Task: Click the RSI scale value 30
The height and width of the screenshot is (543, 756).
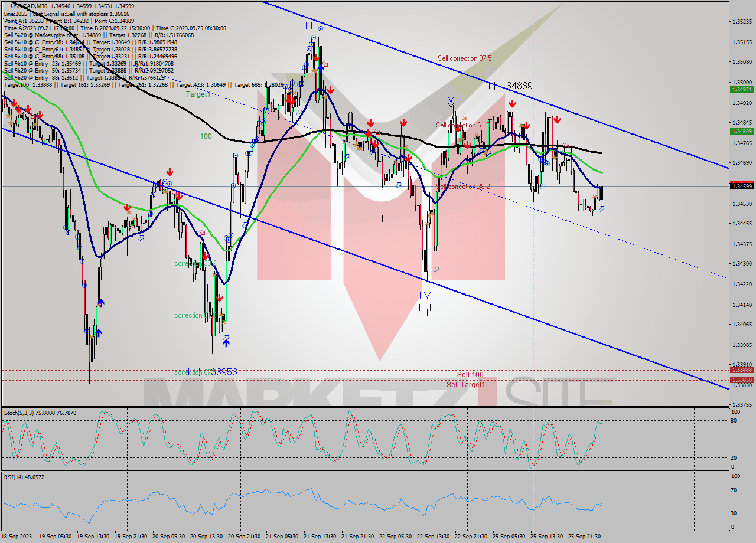Action: coord(734,513)
